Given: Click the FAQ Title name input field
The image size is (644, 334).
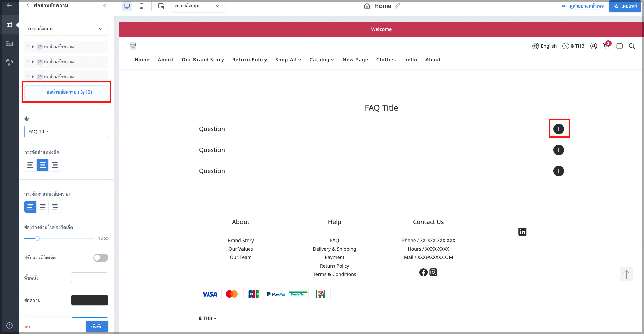Looking at the screenshot, I should (66, 132).
